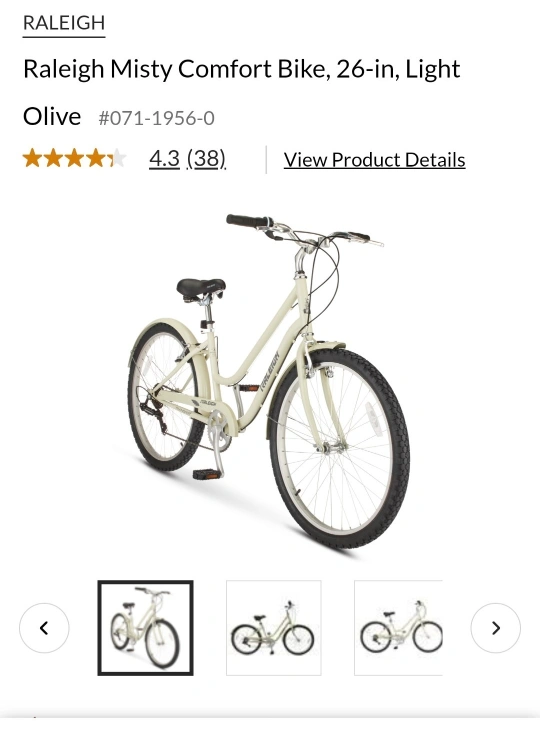Click the word Olive in title

pos(52,117)
